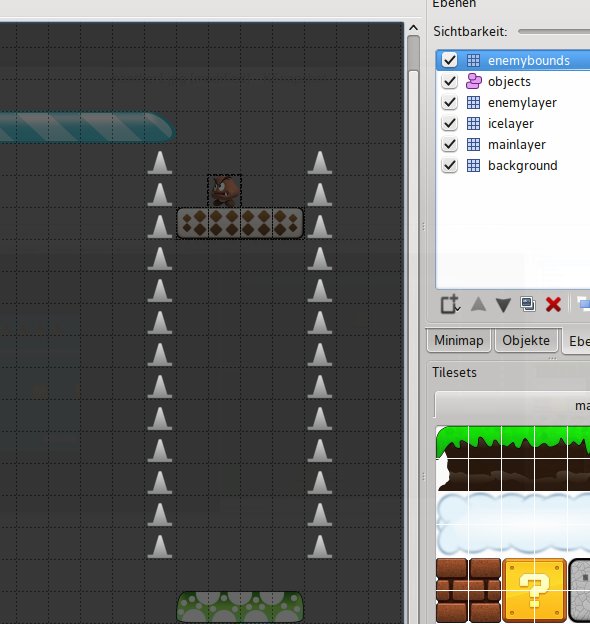Pick the gray stone tile in tileset
This screenshot has height=624, width=590.
[579, 590]
